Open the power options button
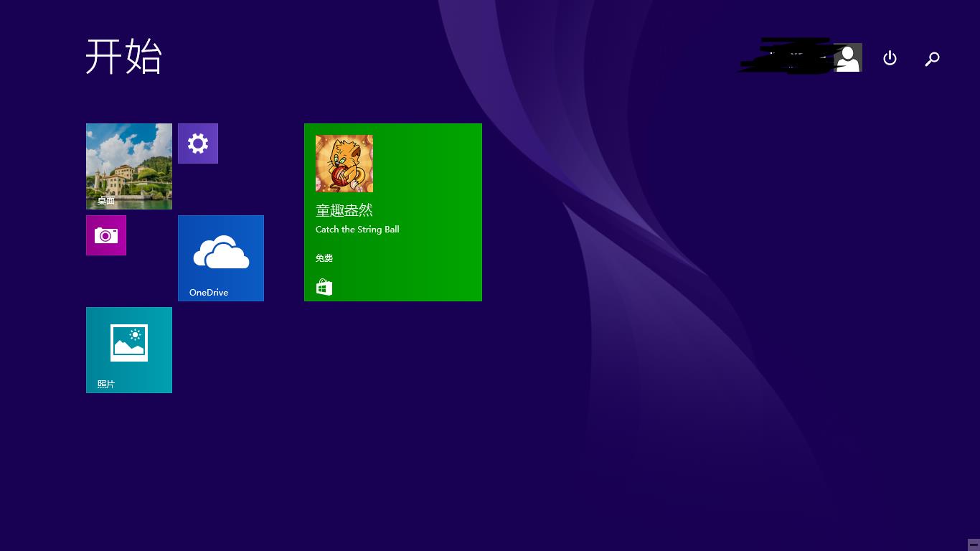 tap(890, 58)
